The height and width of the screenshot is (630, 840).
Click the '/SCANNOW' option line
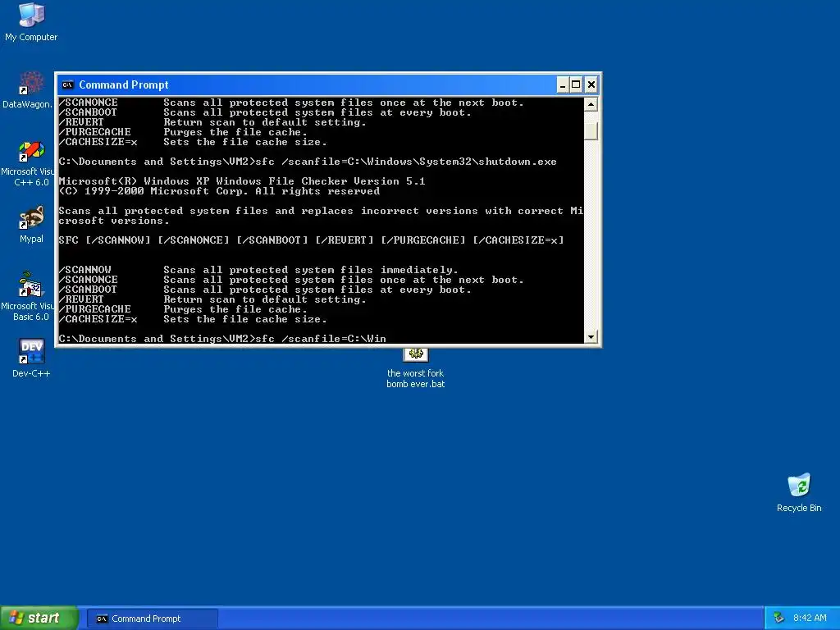pos(258,270)
